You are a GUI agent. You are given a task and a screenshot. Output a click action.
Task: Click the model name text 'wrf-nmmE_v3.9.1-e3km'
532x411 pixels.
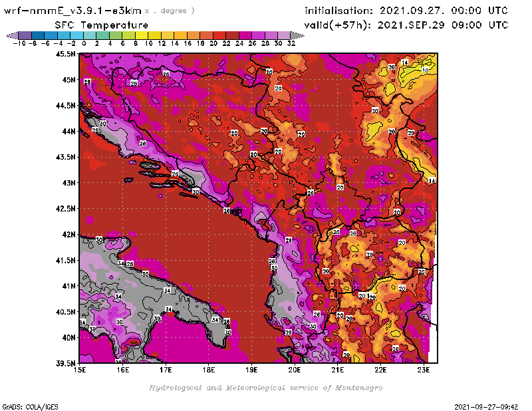[72, 11]
